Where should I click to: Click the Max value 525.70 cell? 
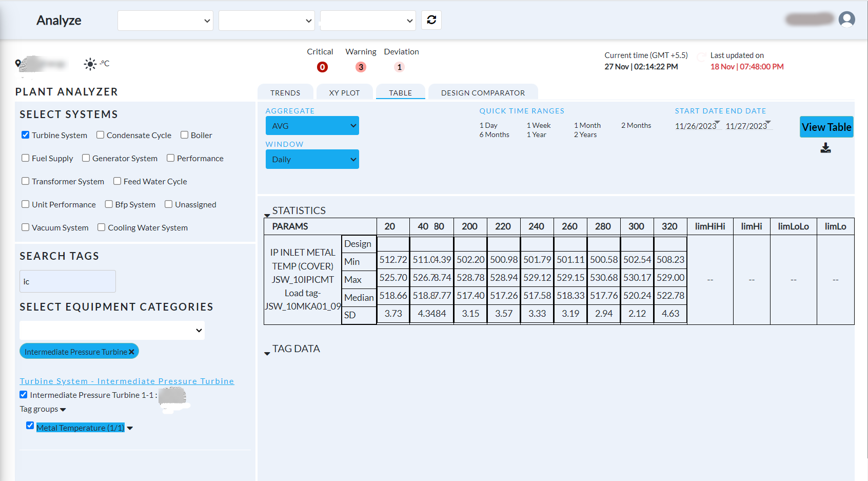pyautogui.click(x=393, y=278)
